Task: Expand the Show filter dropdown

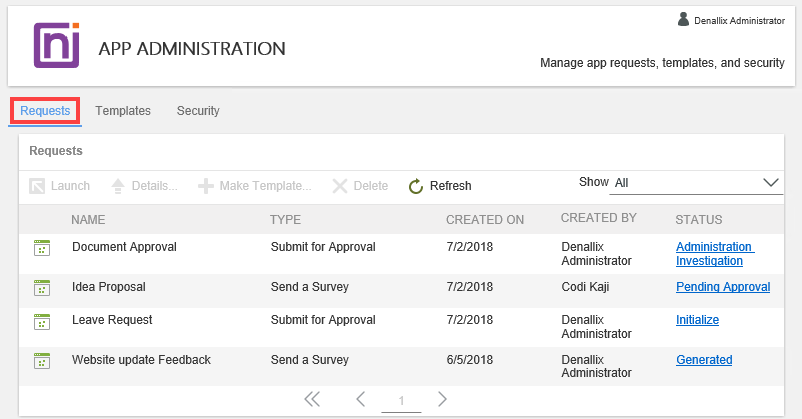Action: click(770, 183)
